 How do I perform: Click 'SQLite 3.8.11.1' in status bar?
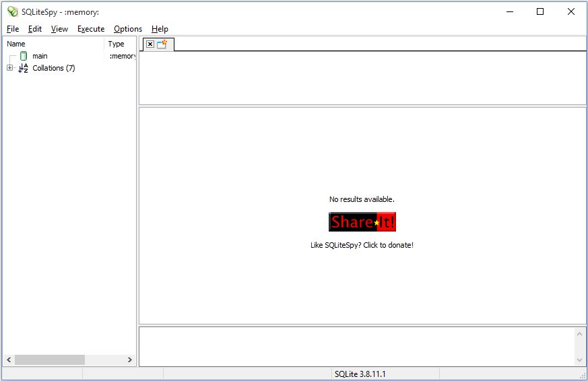point(360,374)
